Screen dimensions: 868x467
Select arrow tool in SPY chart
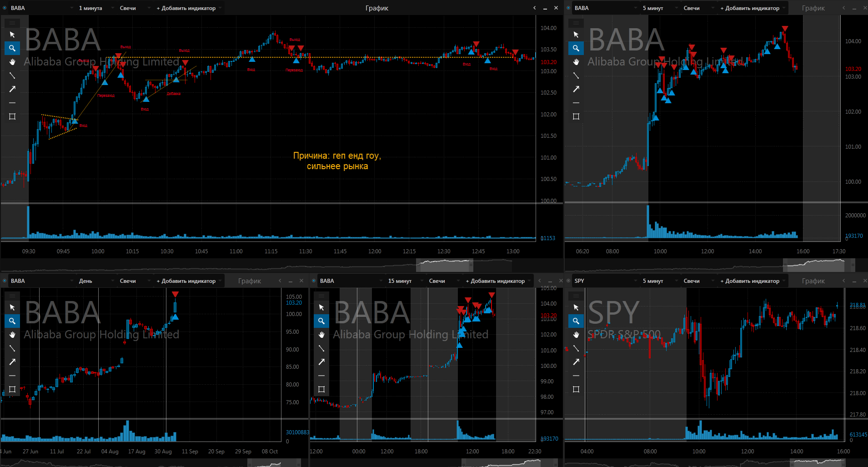[576, 362]
